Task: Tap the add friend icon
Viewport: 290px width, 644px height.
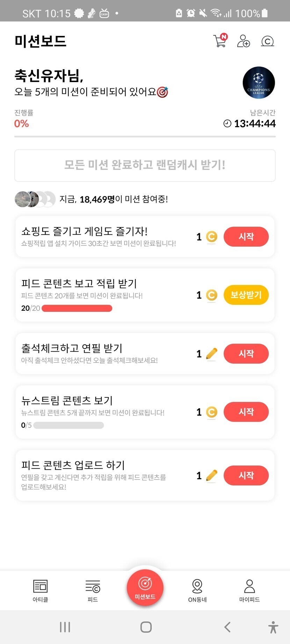Action: click(244, 41)
